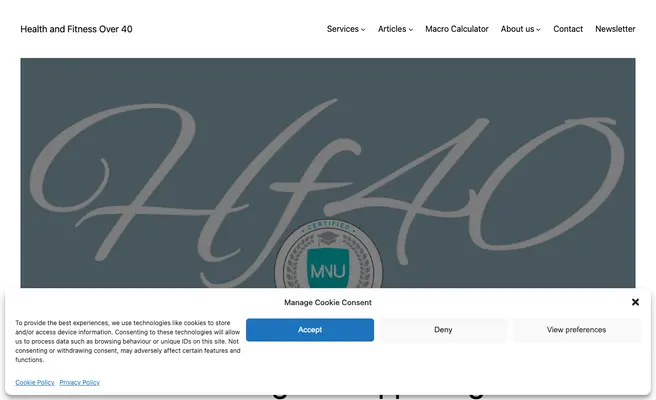Click the Health and Fitness Over 40 title
656x400 pixels.
[76, 29]
